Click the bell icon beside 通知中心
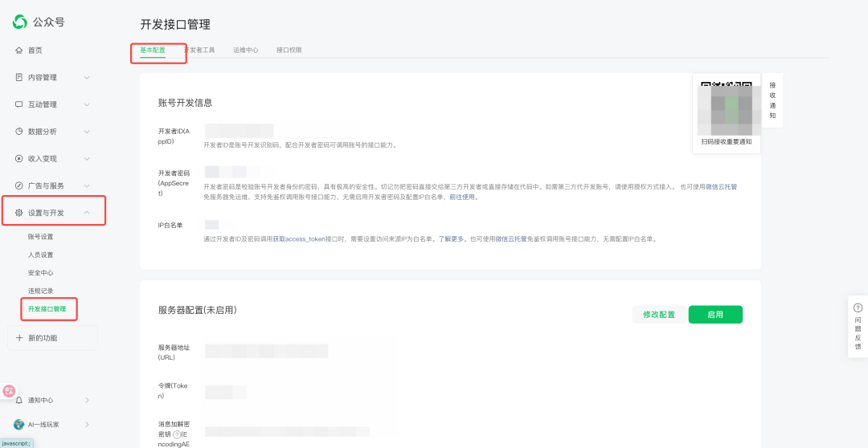 pyautogui.click(x=19, y=400)
